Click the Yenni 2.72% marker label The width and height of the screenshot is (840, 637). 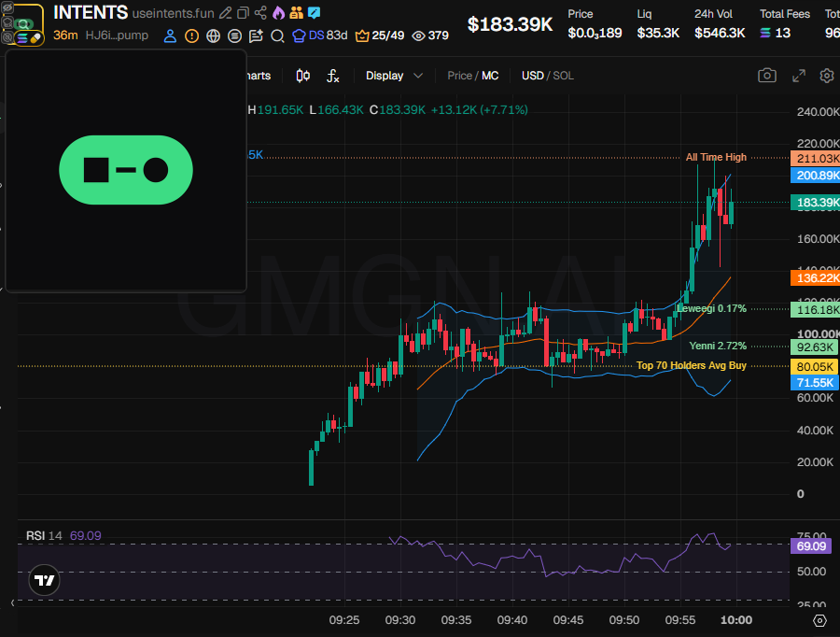tap(718, 346)
